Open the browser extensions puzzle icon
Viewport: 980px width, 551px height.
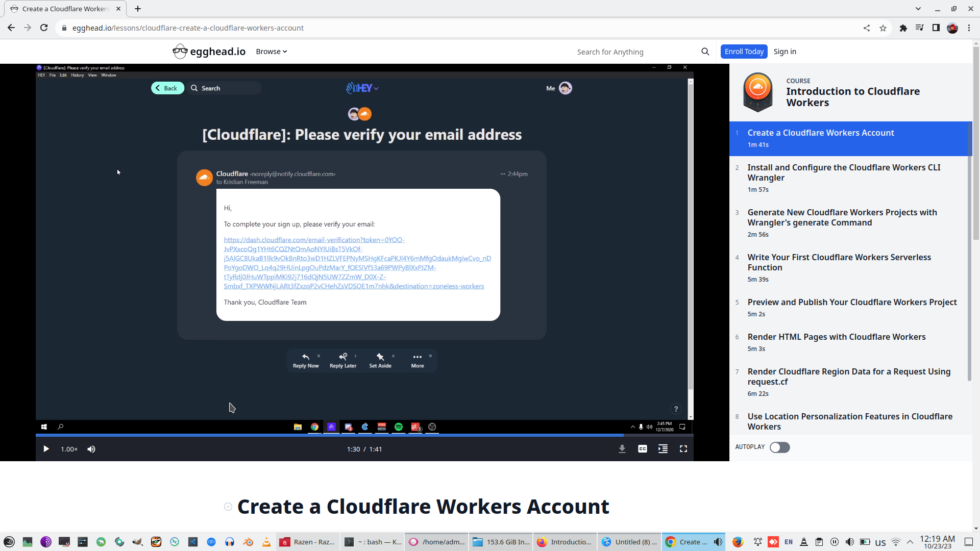tap(903, 28)
